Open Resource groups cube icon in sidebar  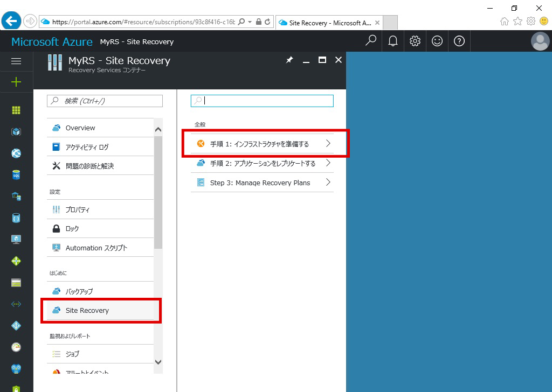coord(16,132)
